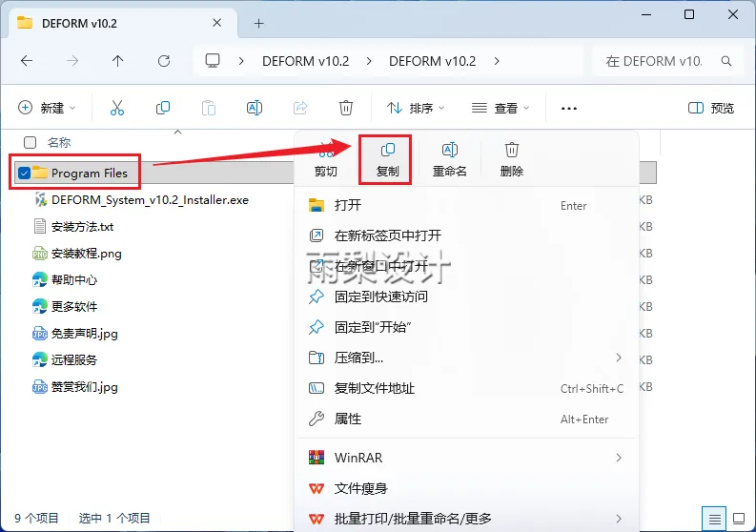Click the Copy icon in toolbar
This screenshot has height=532, width=756.
click(x=163, y=108)
